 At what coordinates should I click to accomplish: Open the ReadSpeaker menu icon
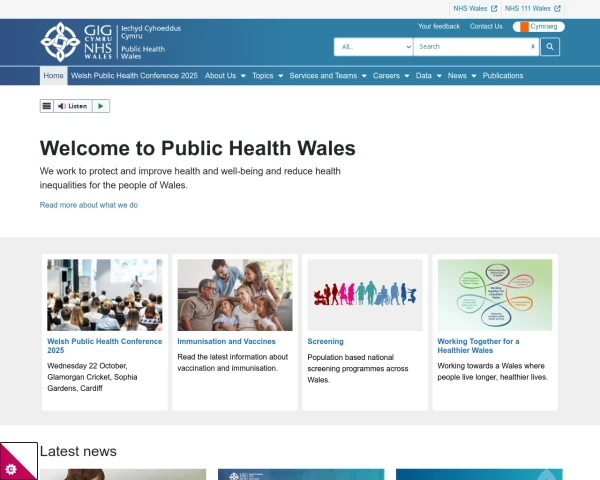tap(47, 106)
